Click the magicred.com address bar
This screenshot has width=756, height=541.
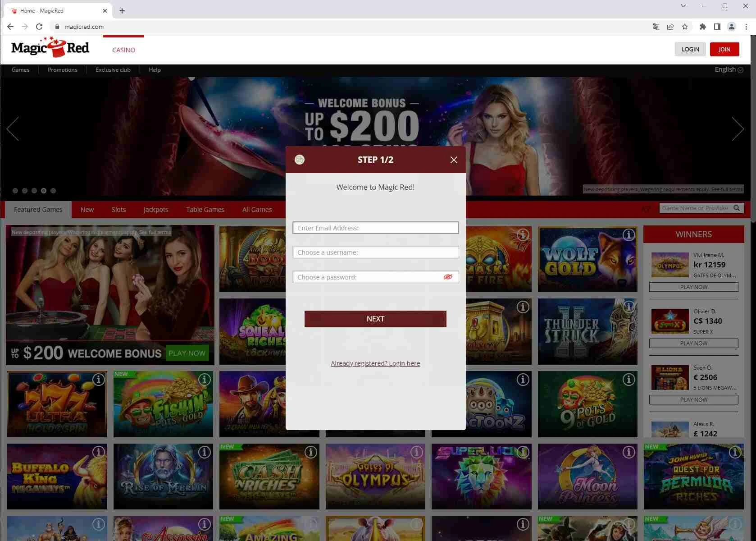coord(351,27)
